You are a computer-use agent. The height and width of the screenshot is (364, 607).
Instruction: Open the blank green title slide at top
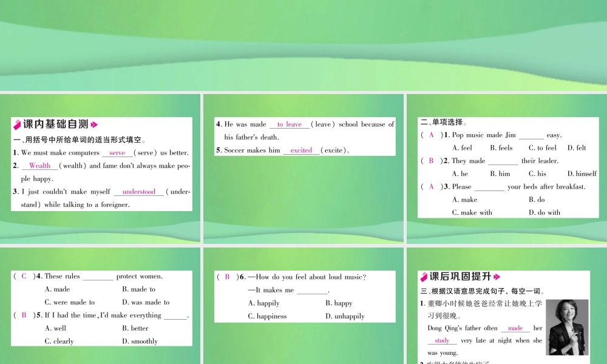click(303, 45)
